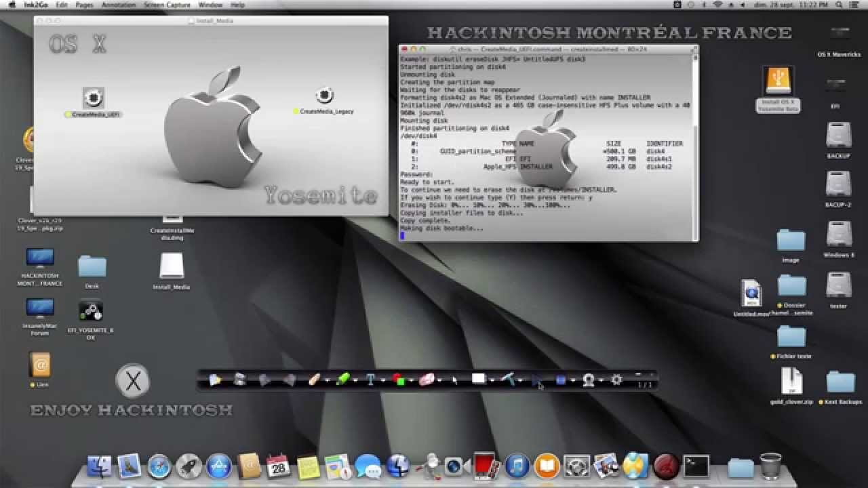This screenshot has width=868, height=488.
Task: Click the first Ink2Go toolbar icon
Action: point(216,380)
